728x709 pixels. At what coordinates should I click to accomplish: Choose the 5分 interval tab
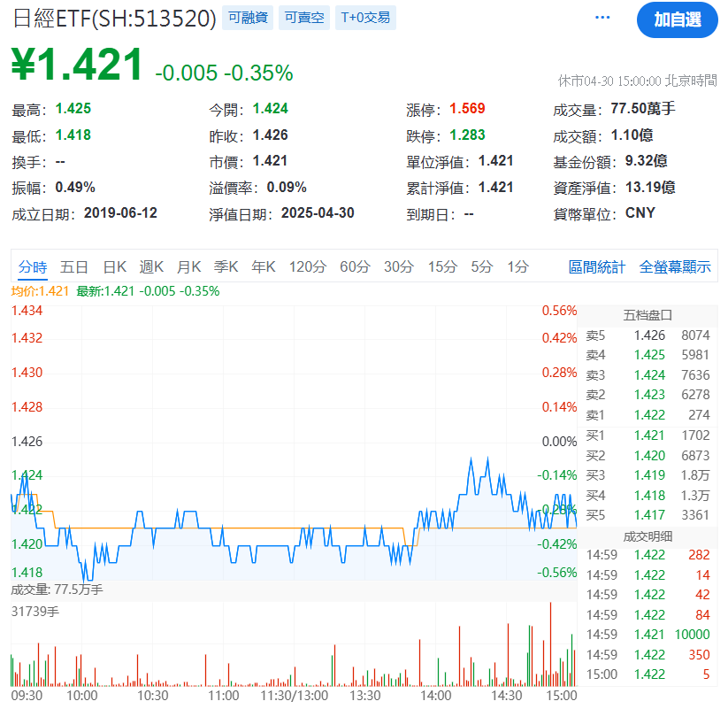[481, 267]
